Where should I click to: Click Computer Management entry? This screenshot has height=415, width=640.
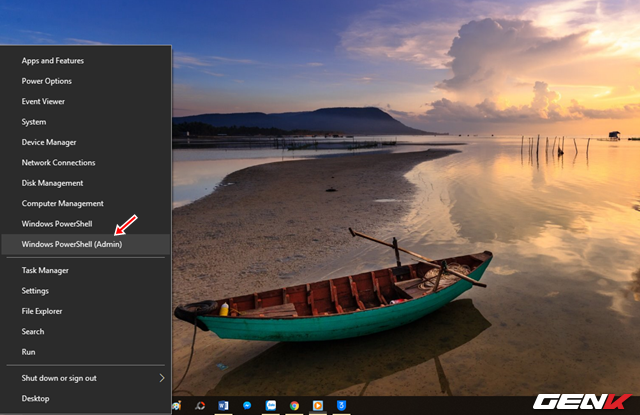pos(62,203)
